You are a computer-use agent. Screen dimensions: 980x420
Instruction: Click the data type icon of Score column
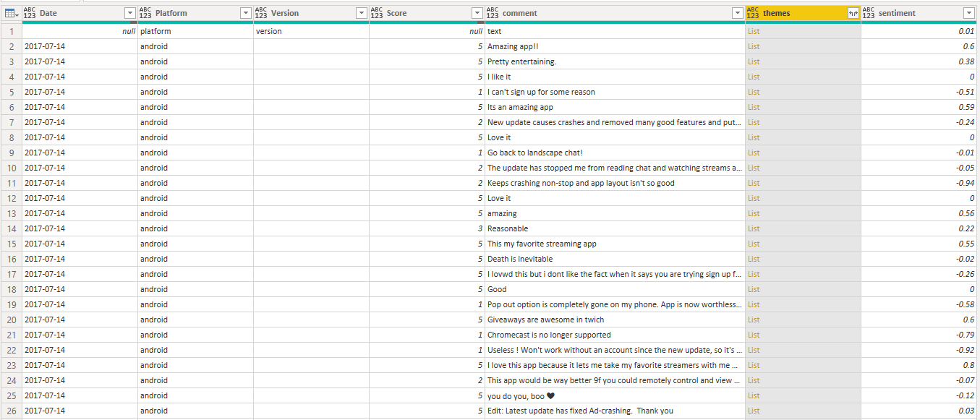[x=377, y=13]
